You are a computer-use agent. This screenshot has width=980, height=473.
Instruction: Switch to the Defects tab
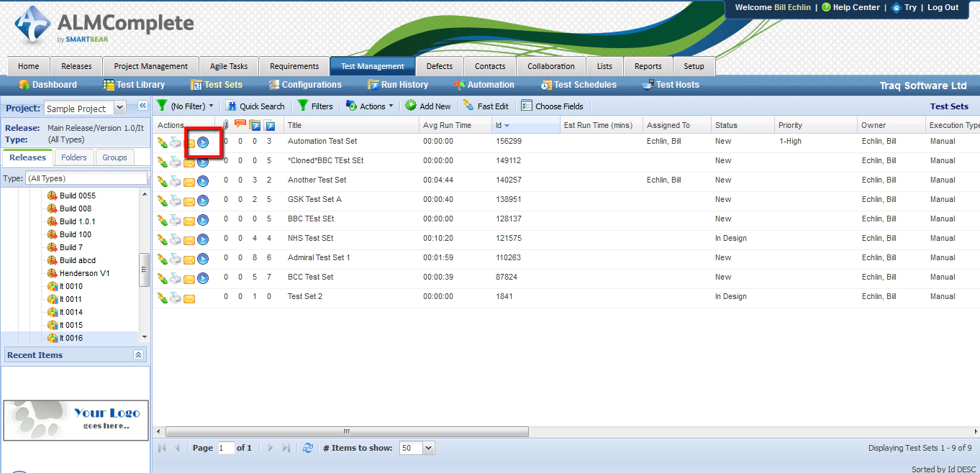click(439, 66)
